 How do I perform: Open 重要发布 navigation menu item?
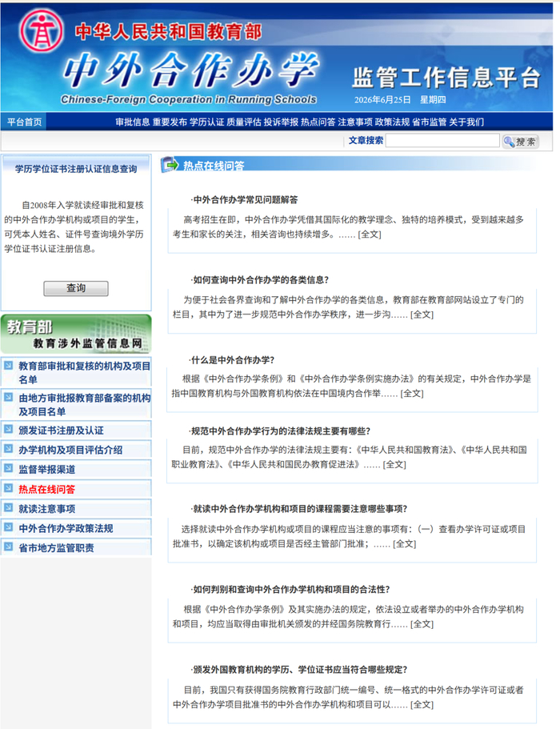170,122
